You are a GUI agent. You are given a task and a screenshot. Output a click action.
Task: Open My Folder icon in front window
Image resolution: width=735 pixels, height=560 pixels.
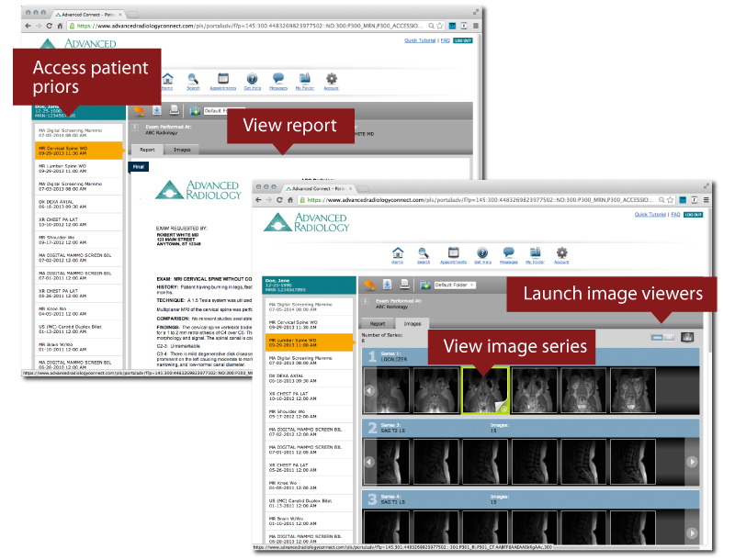tap(536, 253)
